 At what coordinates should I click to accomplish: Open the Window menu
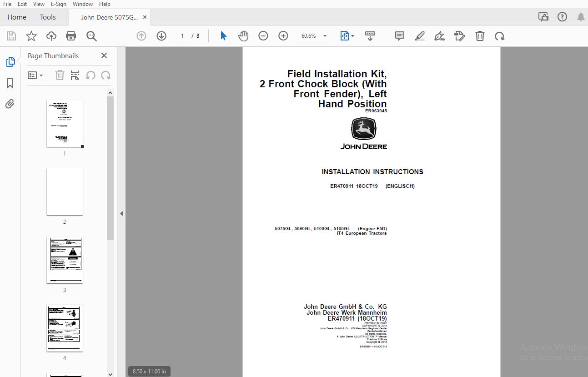[x=83, y=4]
